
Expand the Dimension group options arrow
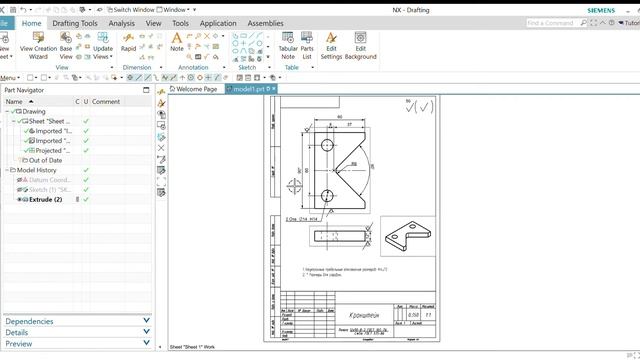[161, 67]
